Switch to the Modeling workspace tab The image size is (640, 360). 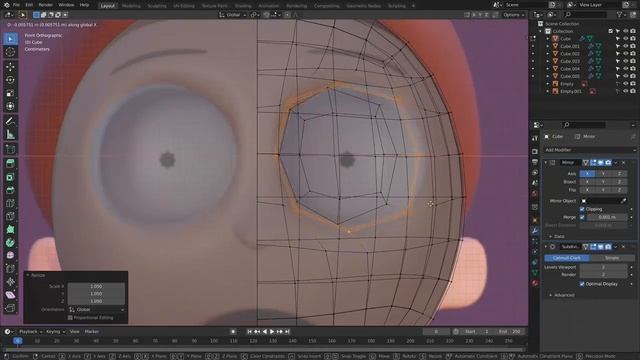(131, 6)
